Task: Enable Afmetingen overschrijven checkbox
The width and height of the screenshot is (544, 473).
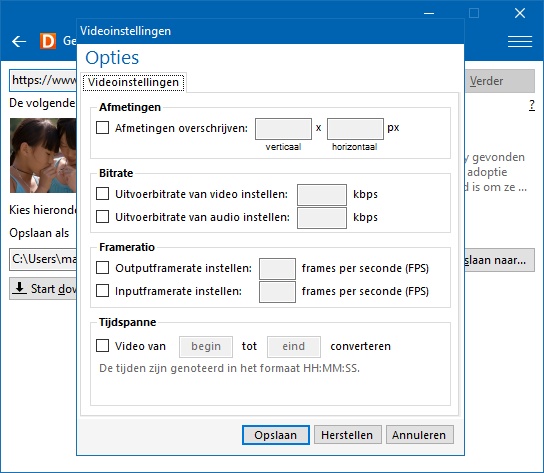Action: (x=102, y=128)
